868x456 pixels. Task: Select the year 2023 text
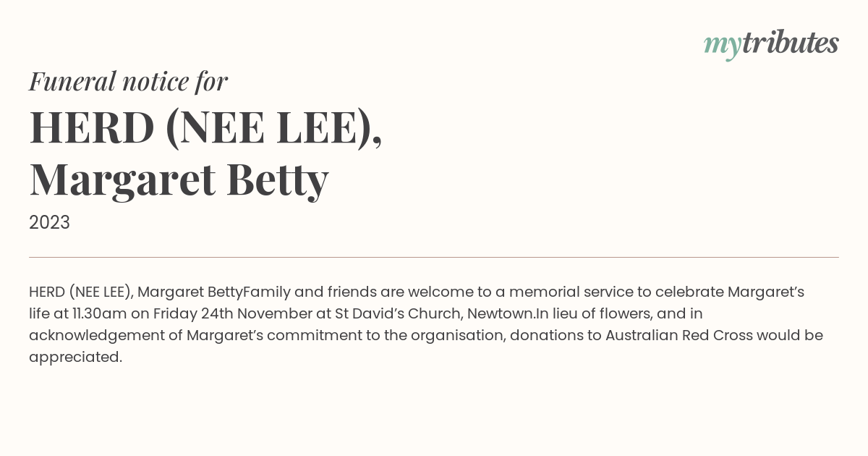pos(49,222)
